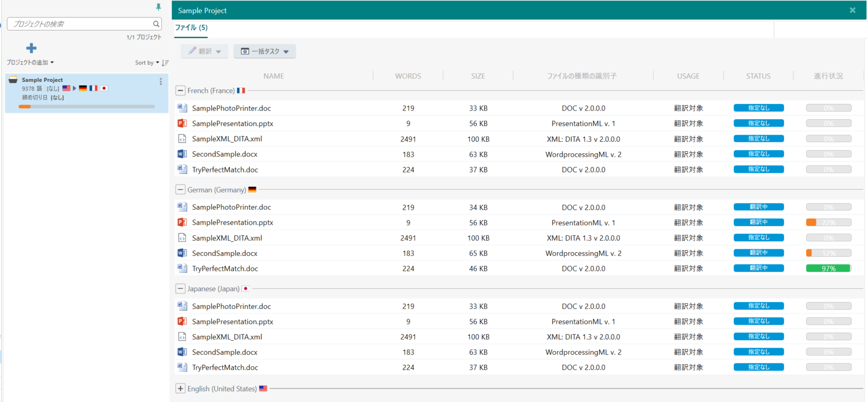This screenshot has height=402, width=868.
Task: Select French SampleXML_DITA.xml file name
Action: pyautogui.click(x=227, y=139)
